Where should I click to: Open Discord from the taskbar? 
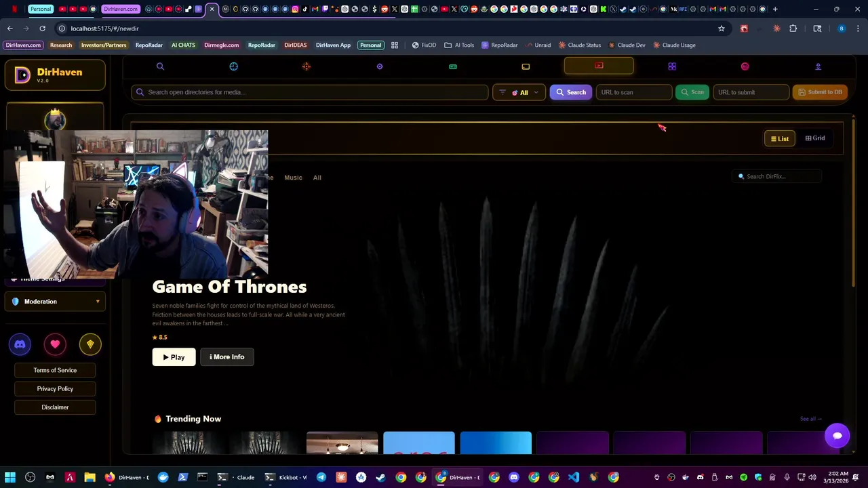click(x=514, y=477)
